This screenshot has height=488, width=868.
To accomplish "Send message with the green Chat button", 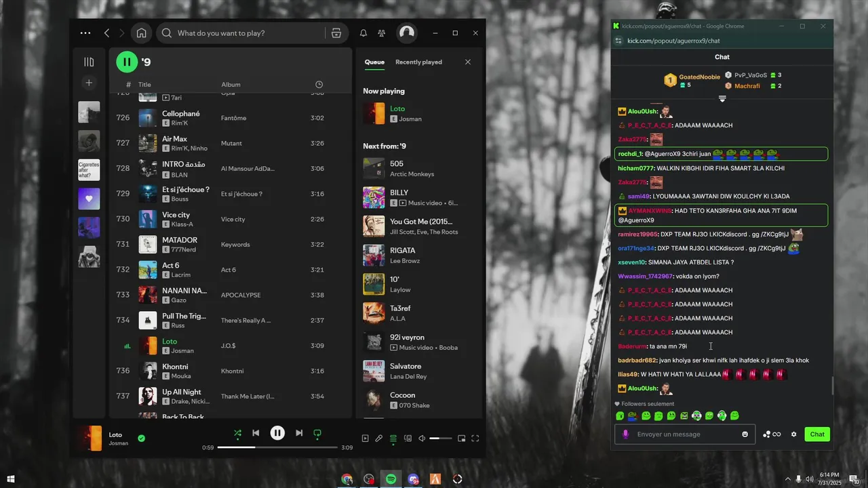I will tap(817, 434).
